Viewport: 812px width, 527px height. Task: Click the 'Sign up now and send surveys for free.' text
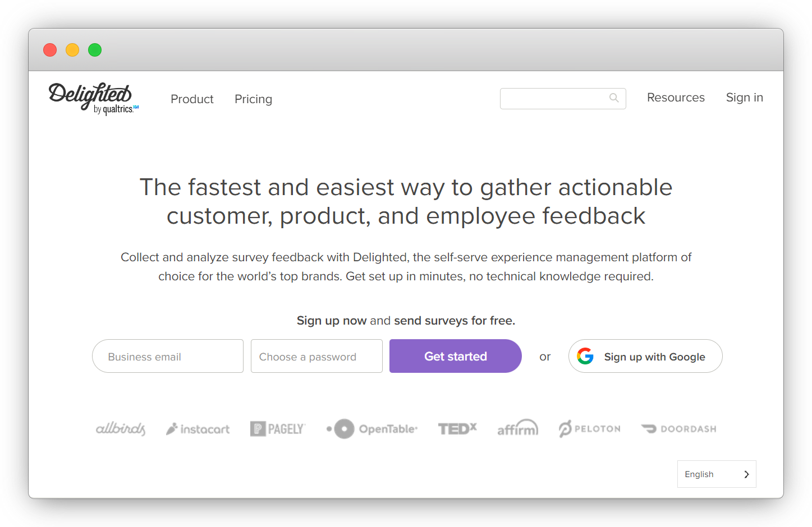pyautogui.click(x=406, y=321)
